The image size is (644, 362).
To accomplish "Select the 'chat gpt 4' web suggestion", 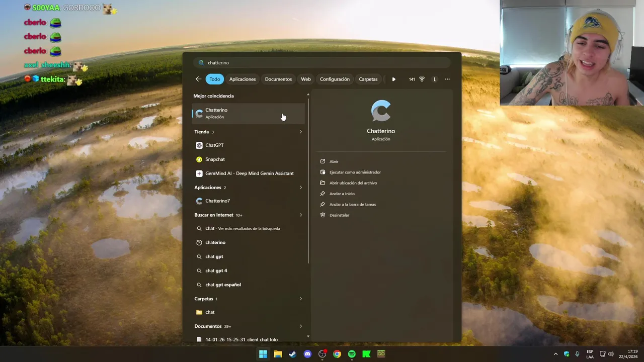I will pos(249,270).
